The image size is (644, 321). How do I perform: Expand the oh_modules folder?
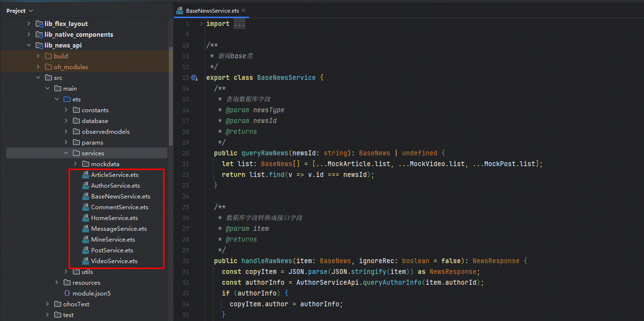coord(38,67)
